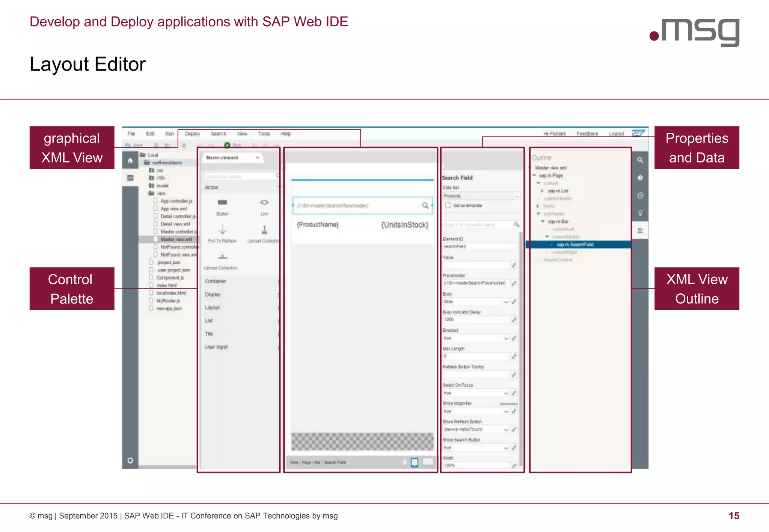
Task: Click the Logout link
Action: [616, 134]
